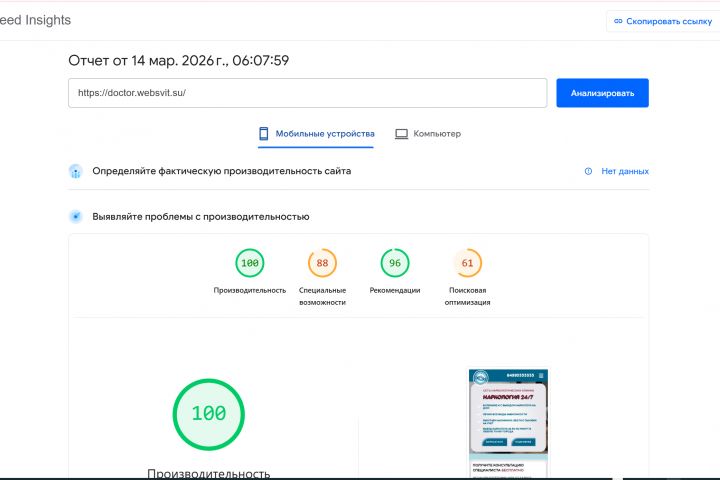Screen dimensions: 720x480
Task: Click the large 100 performance circle
Action: coord(209,414)
